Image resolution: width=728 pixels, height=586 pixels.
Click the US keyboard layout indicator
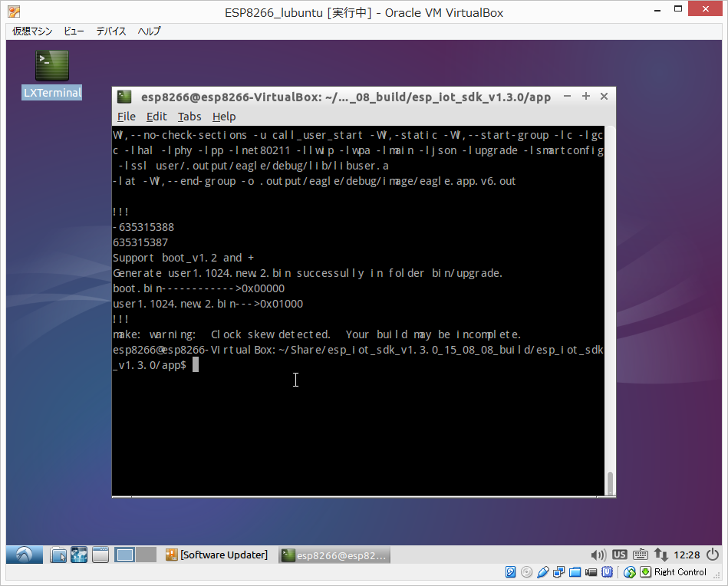619,555
